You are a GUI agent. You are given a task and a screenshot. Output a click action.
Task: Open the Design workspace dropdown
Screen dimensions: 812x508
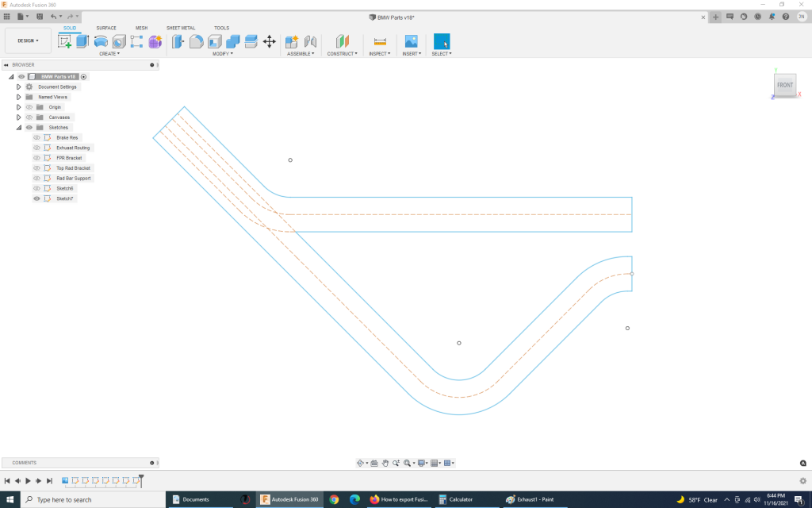tap(28, 40)
